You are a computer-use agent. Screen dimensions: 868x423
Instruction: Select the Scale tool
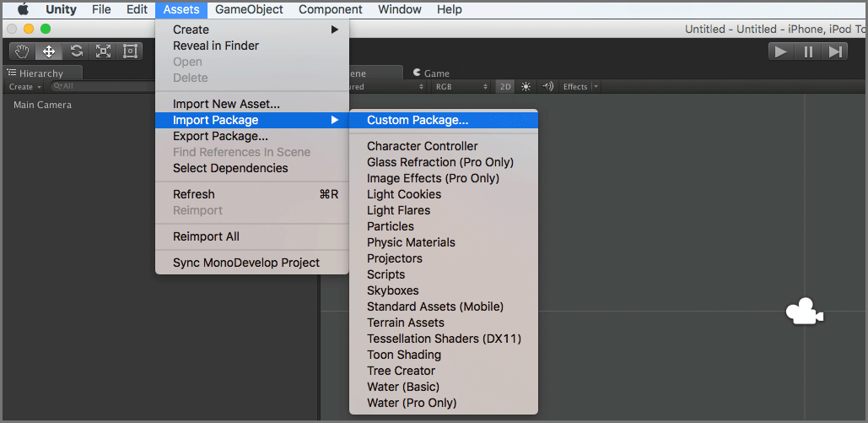[103, 52]
